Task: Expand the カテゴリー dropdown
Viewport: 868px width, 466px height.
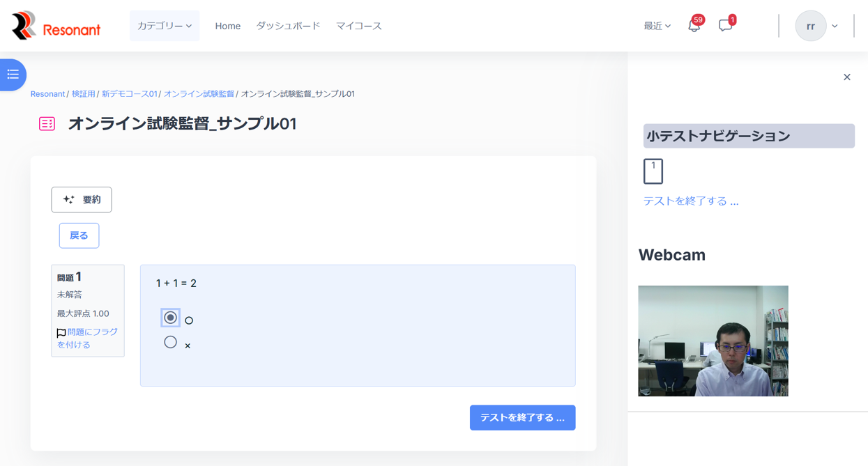Action: click(165, 26)
